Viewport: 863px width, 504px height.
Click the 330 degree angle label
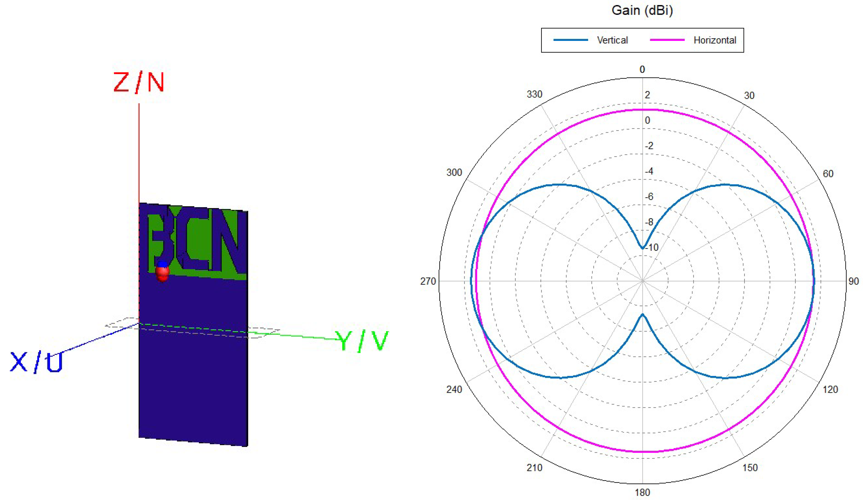click(x=534, y=94)
